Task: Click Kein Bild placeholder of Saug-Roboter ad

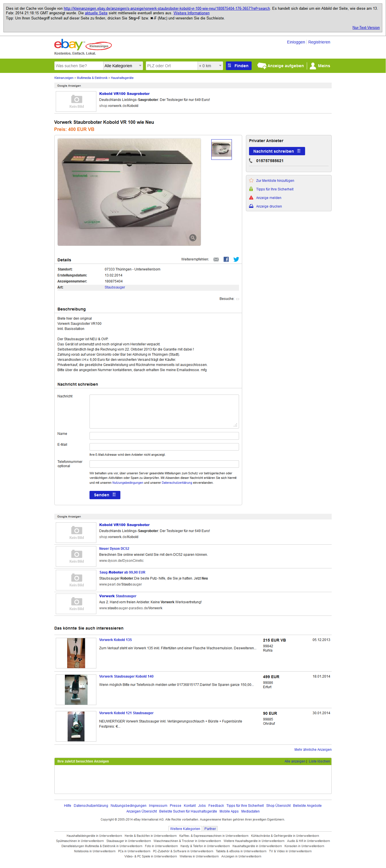Action: [x=76, y=580]
